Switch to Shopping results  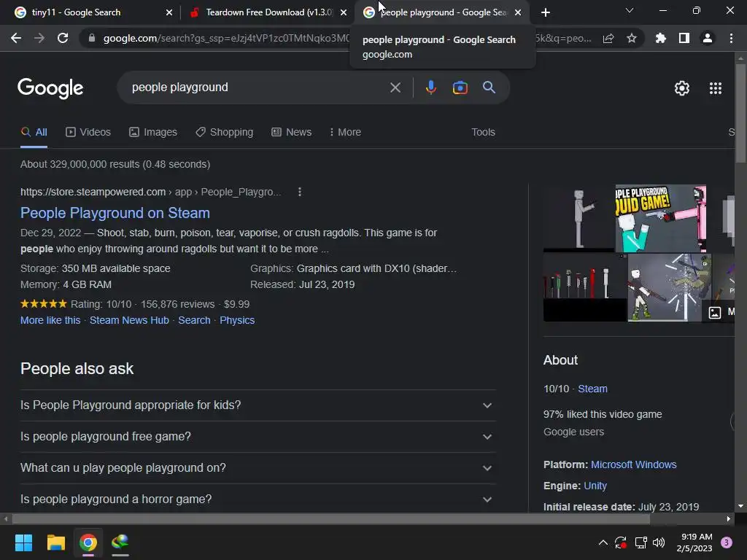pyautogui.click(x=225, y=133)
